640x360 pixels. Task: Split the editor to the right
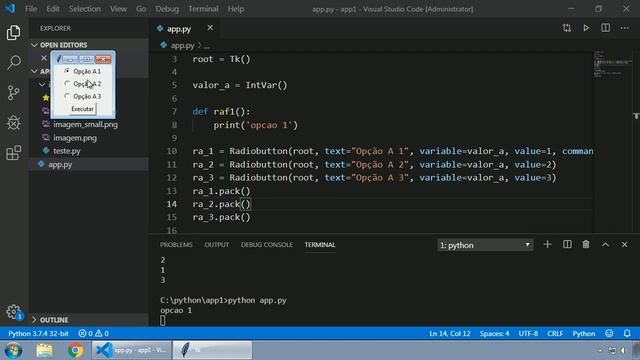tap(606, 28)
